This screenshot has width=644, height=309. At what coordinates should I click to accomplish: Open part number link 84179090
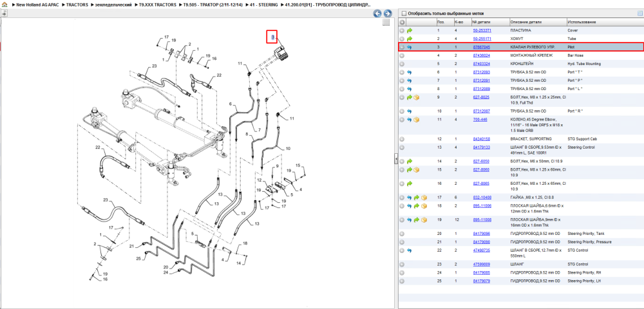(481, 241)
